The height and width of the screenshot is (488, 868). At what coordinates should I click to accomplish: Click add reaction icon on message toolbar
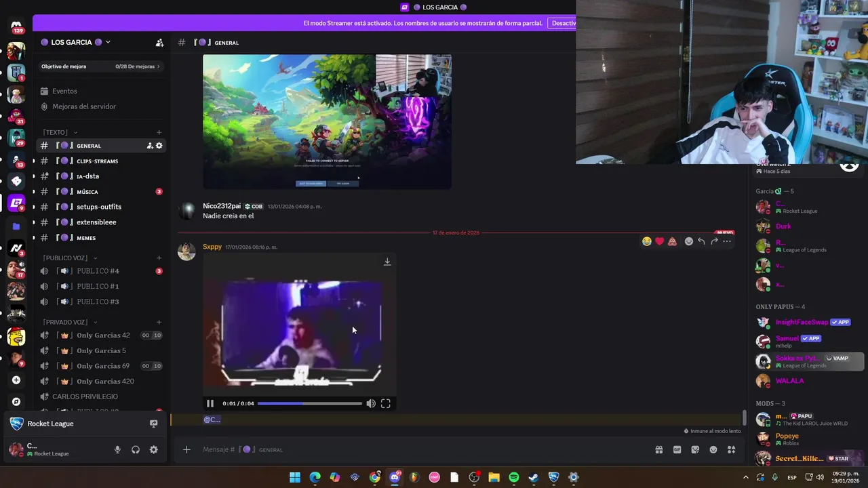689,241
